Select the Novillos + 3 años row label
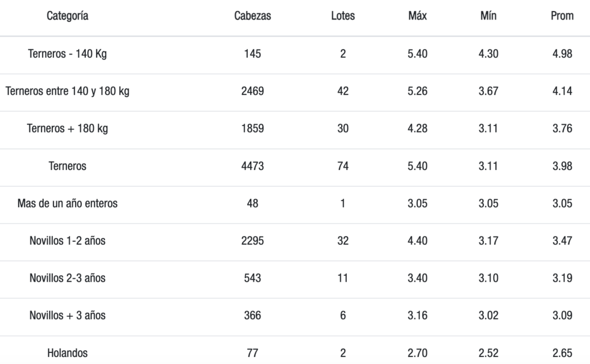This screenshot has width=590, height=364. click(x=67, y=316)
